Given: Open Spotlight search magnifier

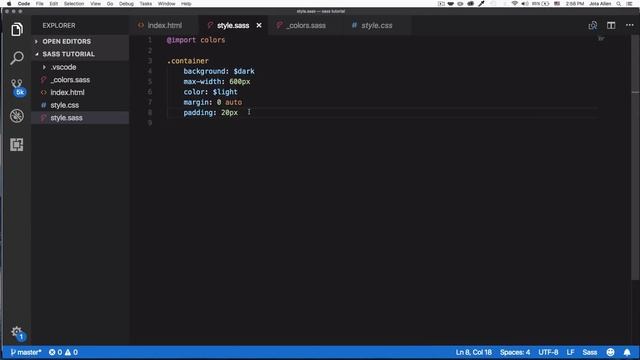Looking at the screenshot, I should (x=619, y=4).
